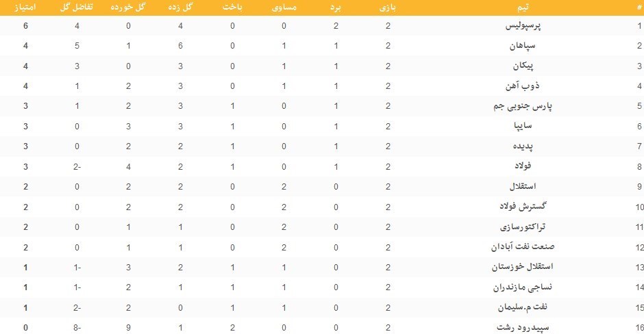Click the برد column header

click(x=336, y=7)
